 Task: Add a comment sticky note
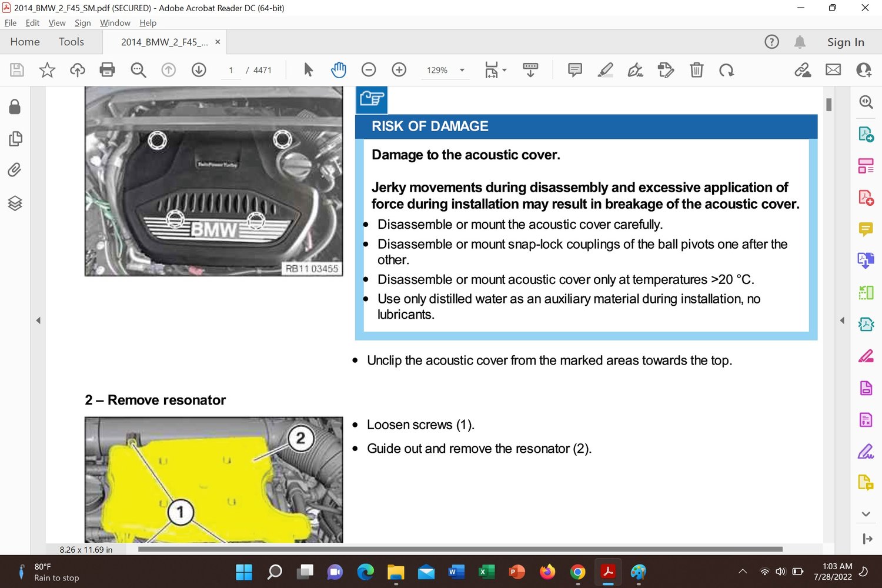pyautogui.click(x=575, y=70)
